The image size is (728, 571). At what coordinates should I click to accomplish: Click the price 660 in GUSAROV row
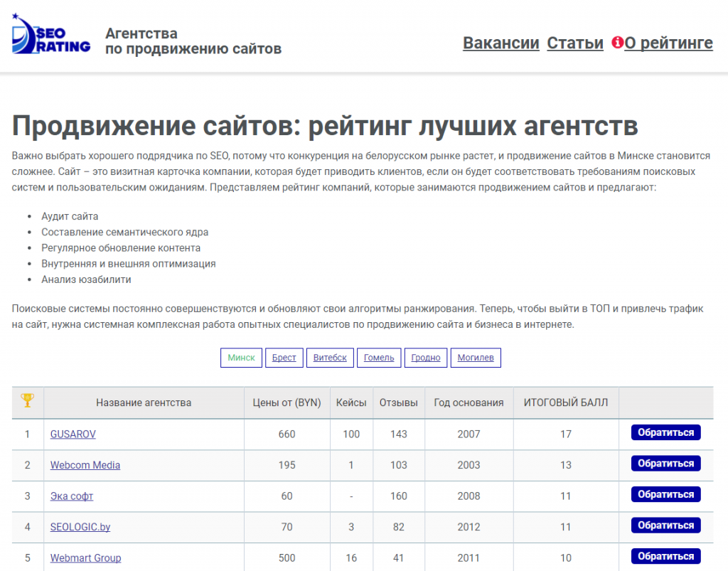(287, 434)
